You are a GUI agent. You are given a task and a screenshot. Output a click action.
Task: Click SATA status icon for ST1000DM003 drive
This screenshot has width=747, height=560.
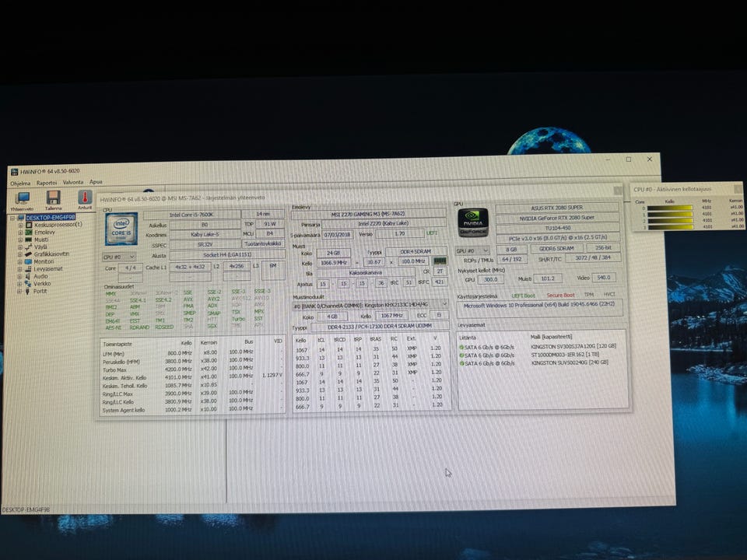pyautogui.click(x=461, y=355)
